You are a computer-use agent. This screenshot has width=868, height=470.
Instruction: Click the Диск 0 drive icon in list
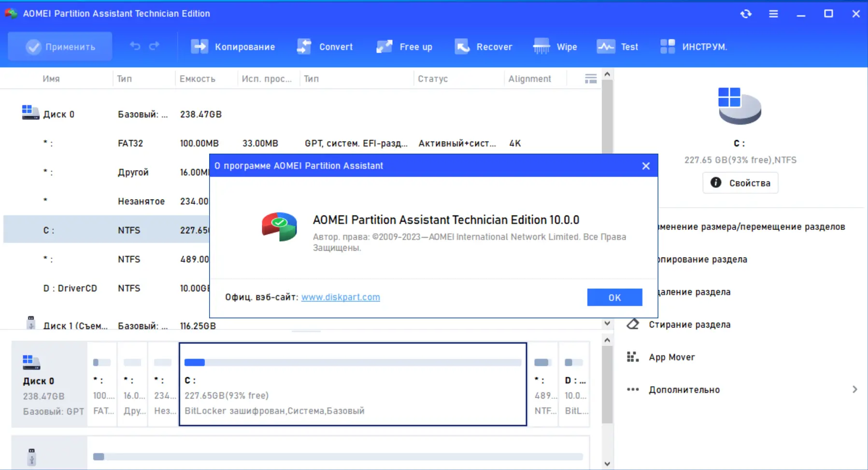pyautogui.click(x=30, y=113)
